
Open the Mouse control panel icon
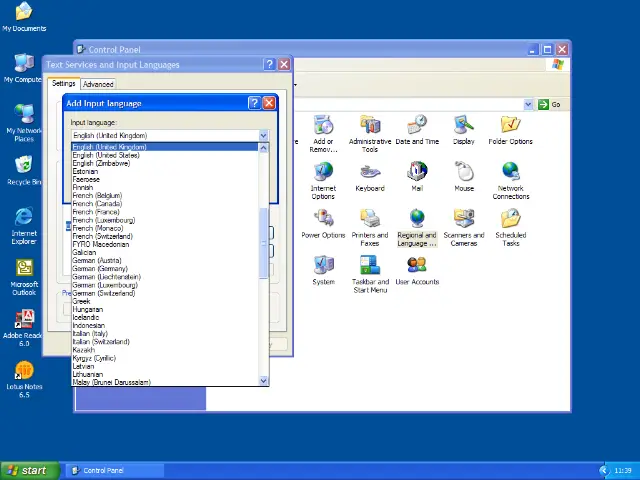pyautogui.click(x=464, y=174)
